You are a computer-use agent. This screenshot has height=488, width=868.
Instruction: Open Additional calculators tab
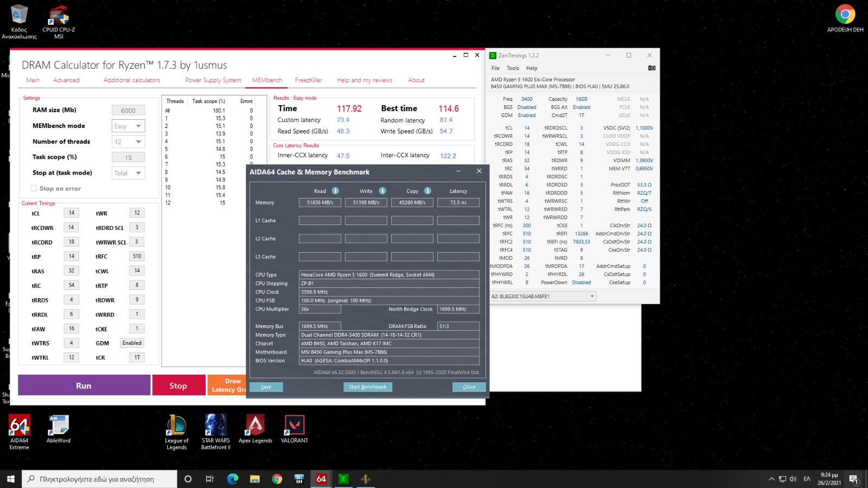132,80
